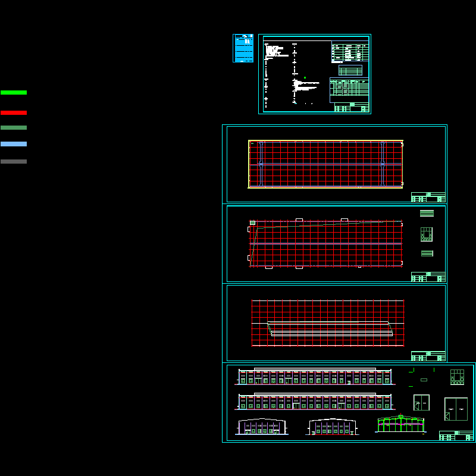Image resolution: width=476 pixels, height=476 pixels.
Task: Select the green structural section drawing
Action: tap(400, 424)
